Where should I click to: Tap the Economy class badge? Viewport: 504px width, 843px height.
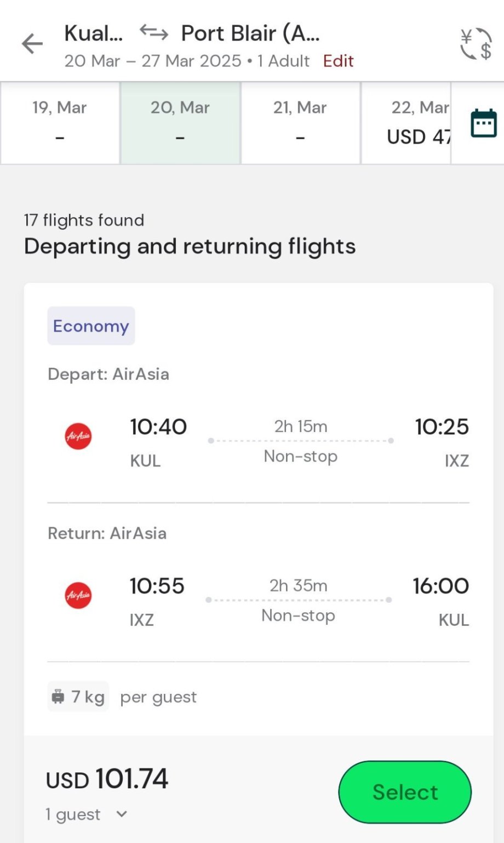pos(91,326)
